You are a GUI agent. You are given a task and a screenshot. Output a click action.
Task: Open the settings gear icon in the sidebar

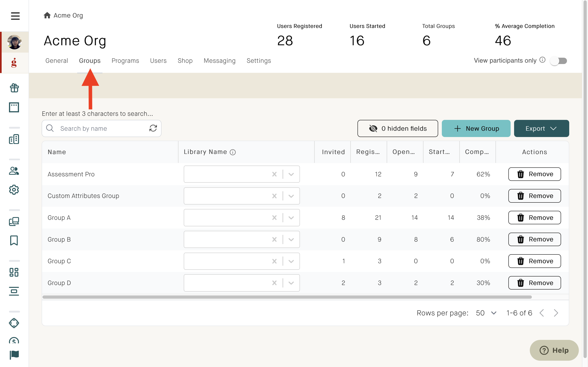14,190
